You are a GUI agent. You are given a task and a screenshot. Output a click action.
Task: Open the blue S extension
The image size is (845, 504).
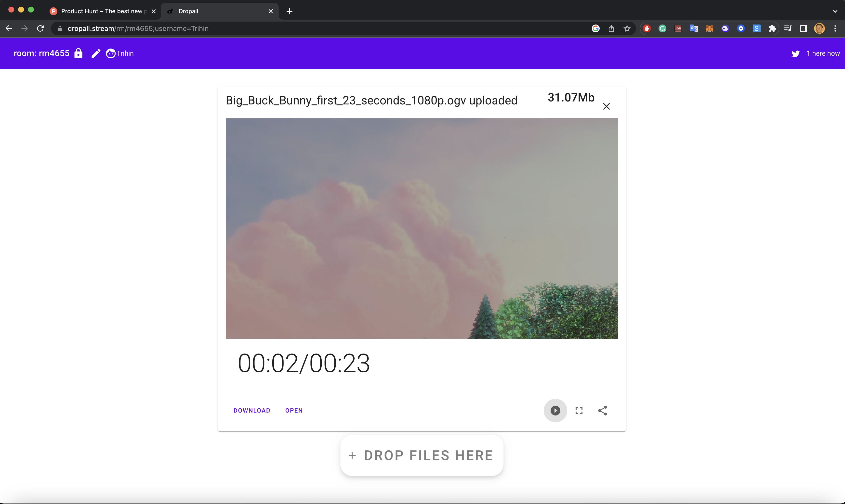756,28
